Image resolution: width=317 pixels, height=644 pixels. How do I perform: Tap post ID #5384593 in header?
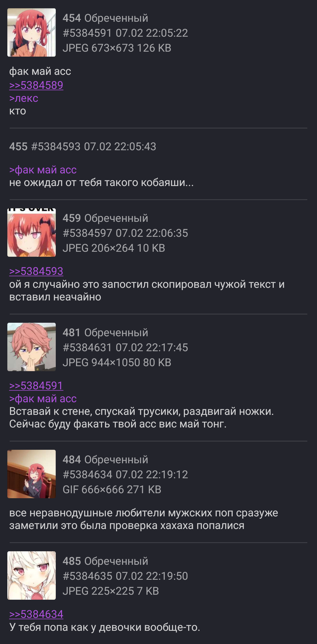(55, 147)
